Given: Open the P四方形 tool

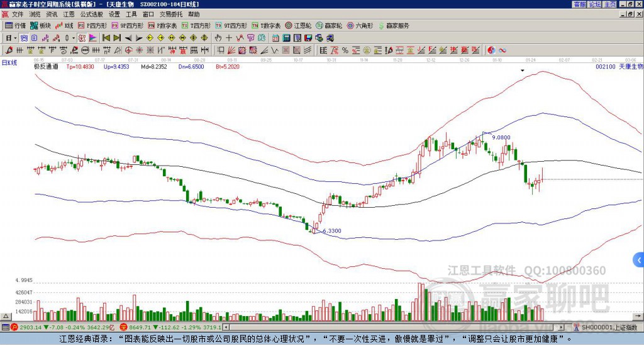Looking at the screenshot, I should pyautogui.click(x=92, y=25).
